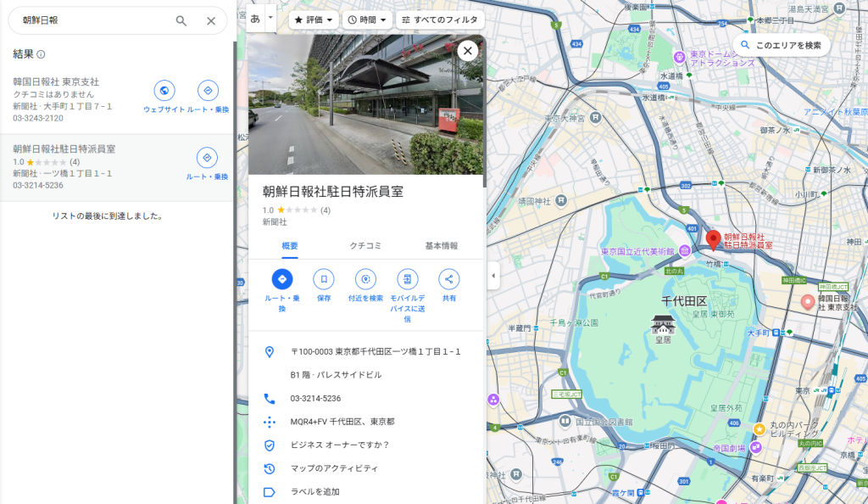Image resolution: width=868 pixels, height=504 pixels.
Task: Share this place with 共有 icon
Action: click(x=448, y=278)
